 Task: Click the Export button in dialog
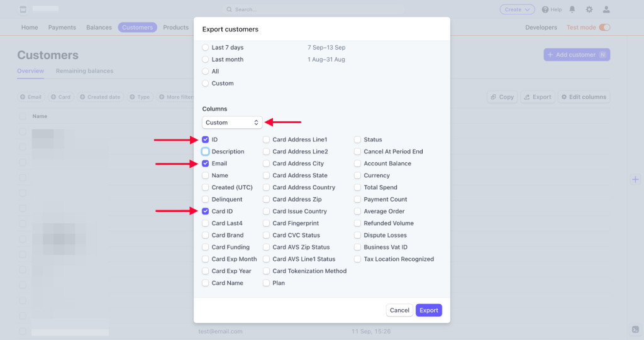pyautogui.click(x=428, y=310)
